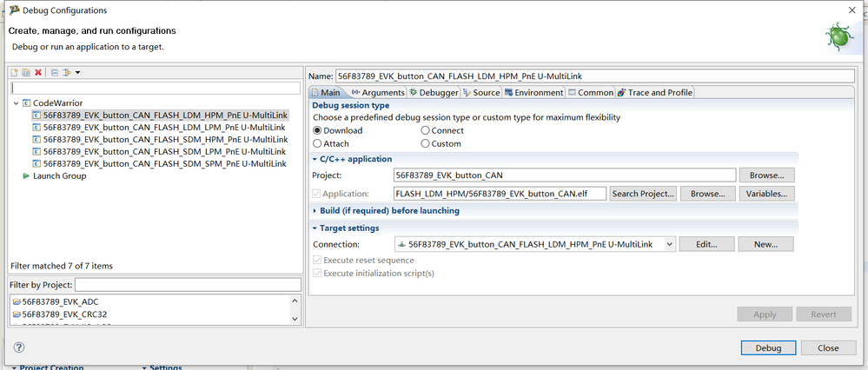The width and height of the screenshot is (868, 370).
Task: Switch to the Debugger tab
Action: click(x=434, y=92)
